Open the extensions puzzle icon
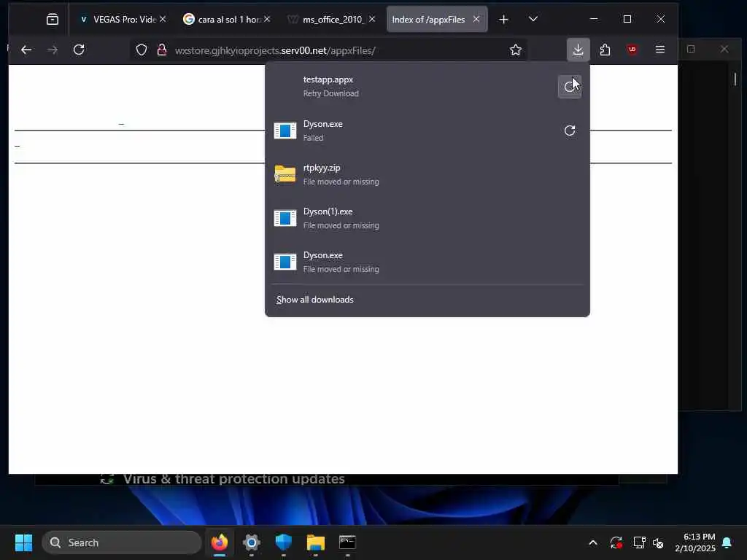The width and height of the screenshot is (747, 560). [605, 50]
